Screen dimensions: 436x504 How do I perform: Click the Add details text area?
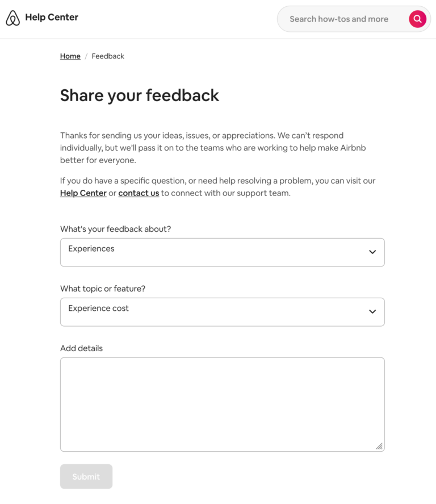221,403
